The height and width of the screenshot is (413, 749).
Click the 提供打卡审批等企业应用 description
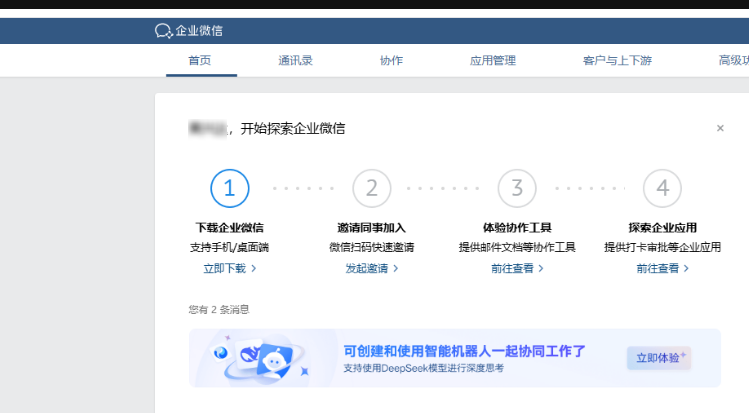662,247
